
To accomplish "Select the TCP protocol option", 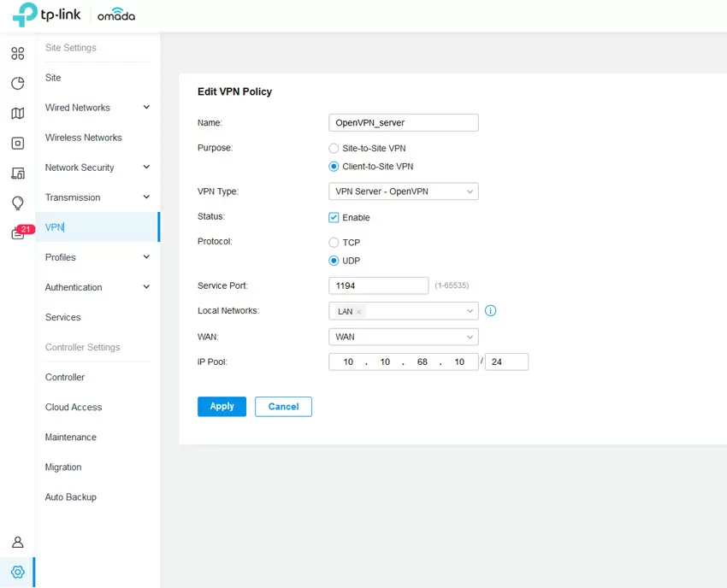I will point(334,243).
